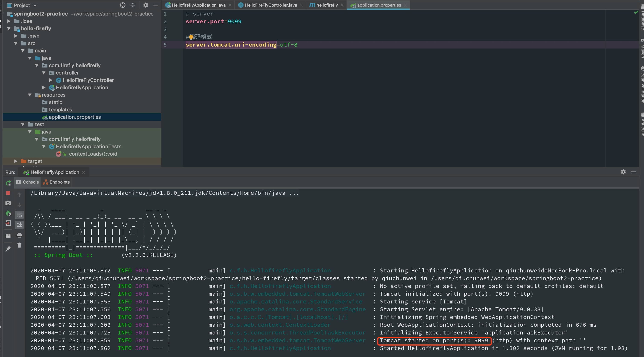Clear console with the trash icon
644x357 pixels.
(19, 245)
